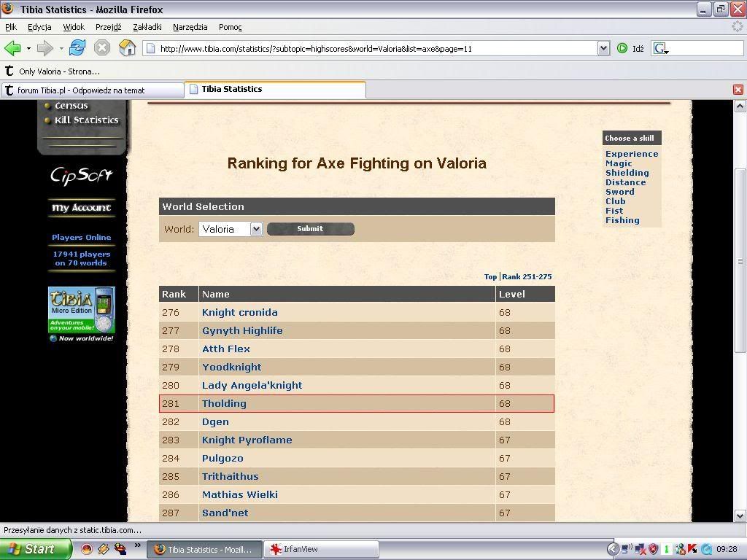
Task: Click the Top ranking link
Action: tap(490, 276)
